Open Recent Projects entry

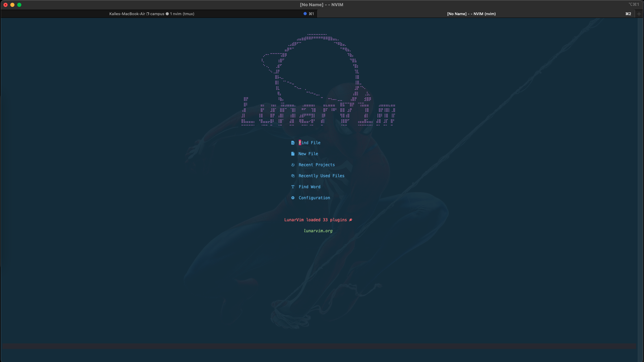click(x=317, y=165)
